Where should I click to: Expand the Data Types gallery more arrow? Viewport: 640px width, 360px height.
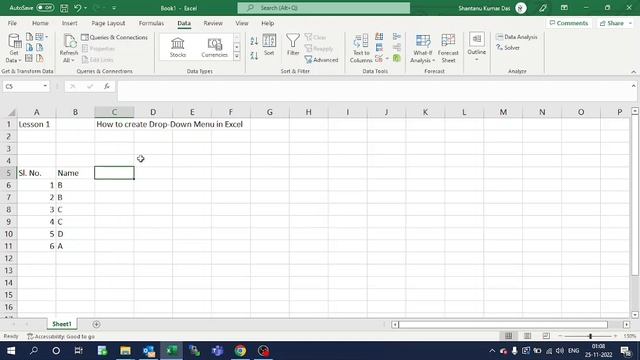point(237,57)
